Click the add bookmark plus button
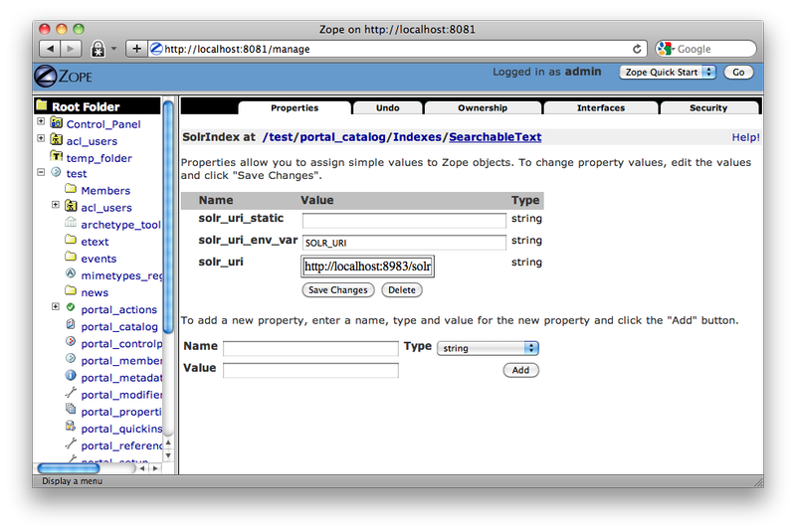Screen dimensions: 796x532 coord(136,49)
